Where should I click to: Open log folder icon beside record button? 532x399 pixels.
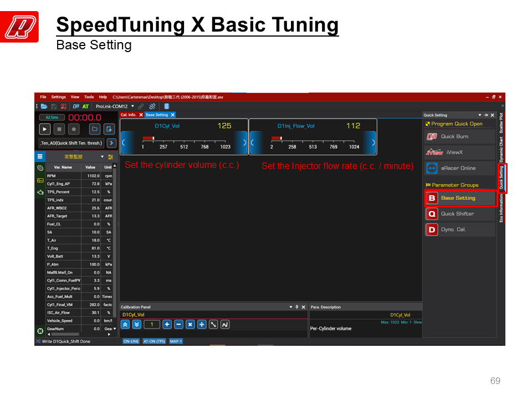click(x=95, y=129)
